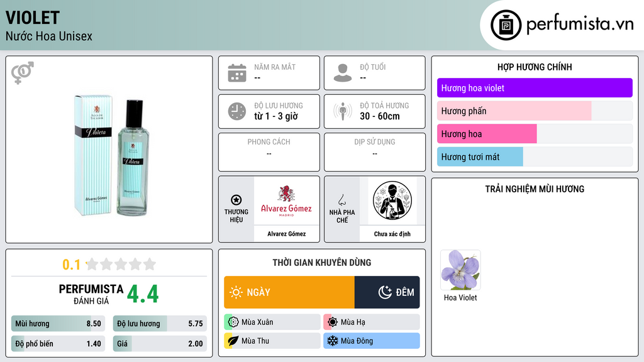Click the Dịp sử dụng info card
This screenshot has height=362, width=644.
click(375, 152)
